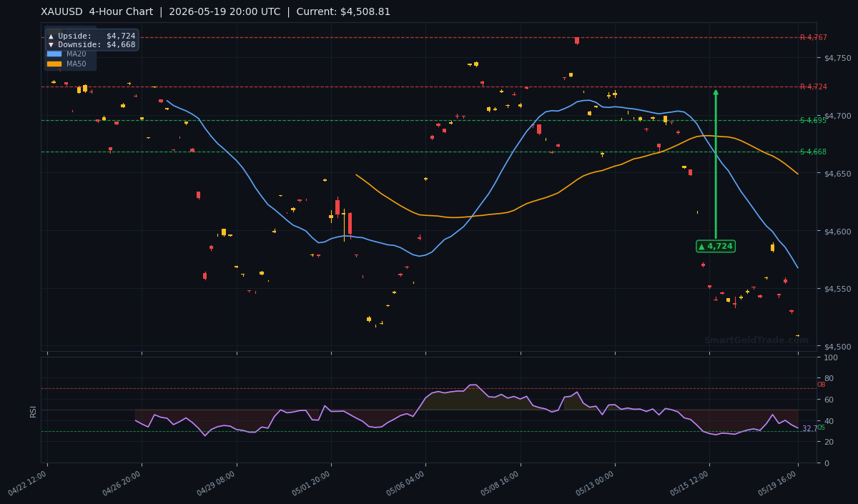The height and width of the screenshot is (504, 858).
Task: Click the S 4,668 support label
Action: pyautogui.click(x=813, y=152)
